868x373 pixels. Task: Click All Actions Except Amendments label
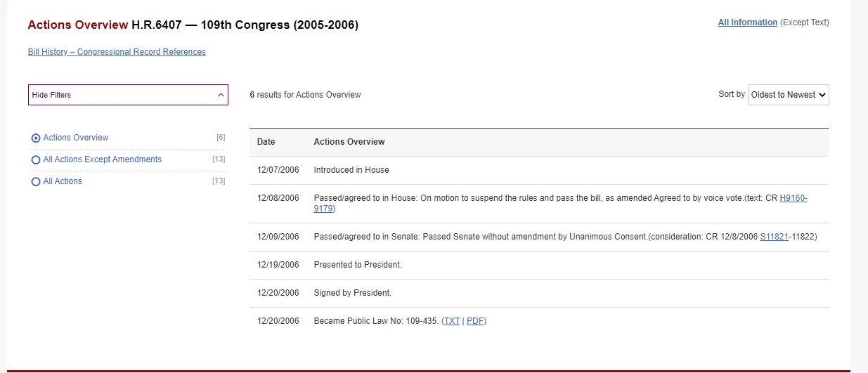pyautogui.click(x=102, y=159)
